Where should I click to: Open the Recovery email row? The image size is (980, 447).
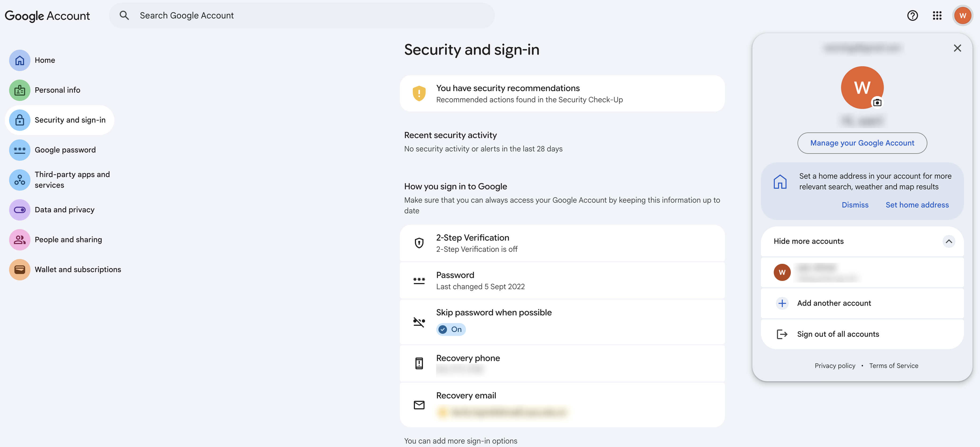click(x=562, y=405)
